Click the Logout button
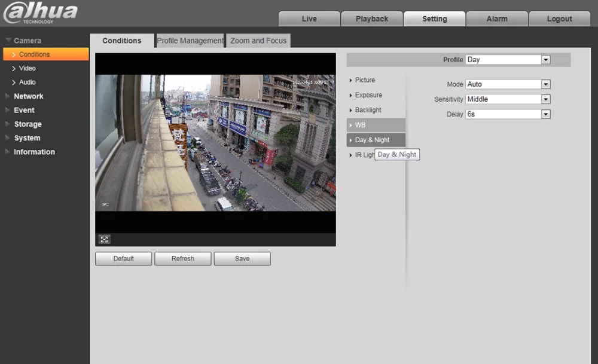Screen dimensions: 598x364 pyautogui.click(x=559, y=19)
